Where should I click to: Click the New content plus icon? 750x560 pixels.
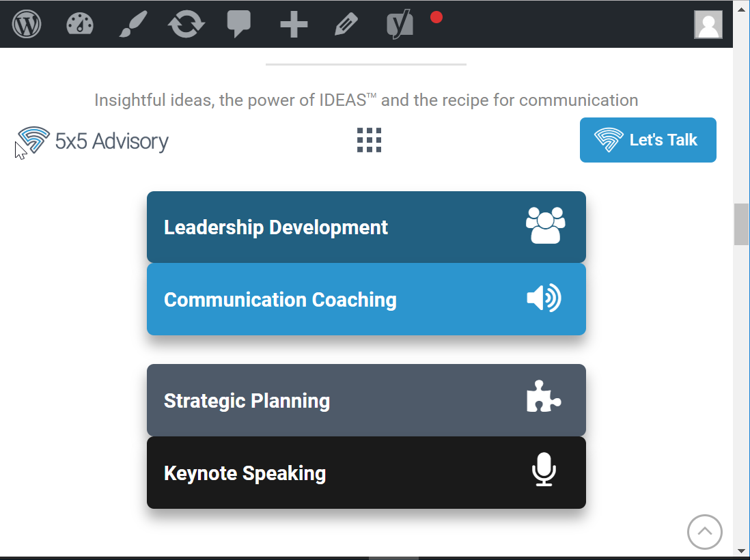point(294,25)
